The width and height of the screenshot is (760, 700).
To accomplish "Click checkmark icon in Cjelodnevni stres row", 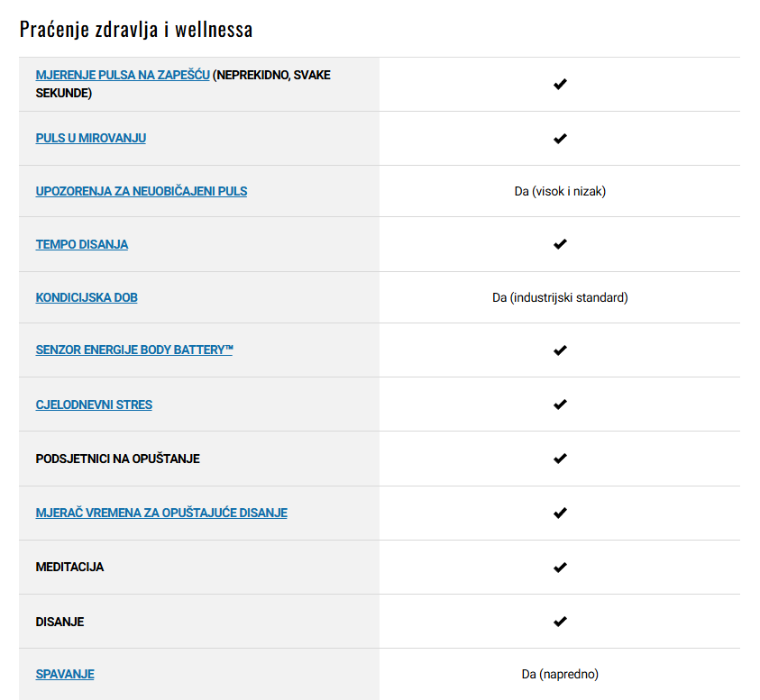I will point(560,405).
